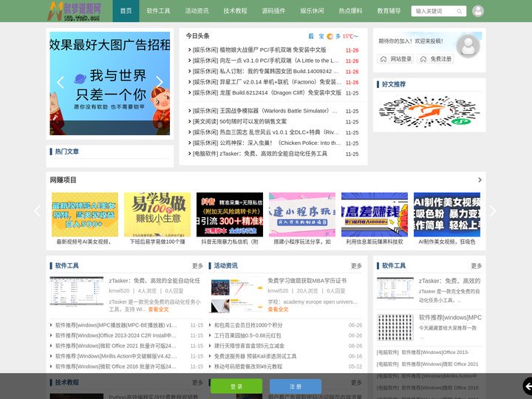Image resolution: width=532 pixels, height=399 pixels.
Task: Click 查看全文 under MBA article
Action: click(x=278, y=310)
